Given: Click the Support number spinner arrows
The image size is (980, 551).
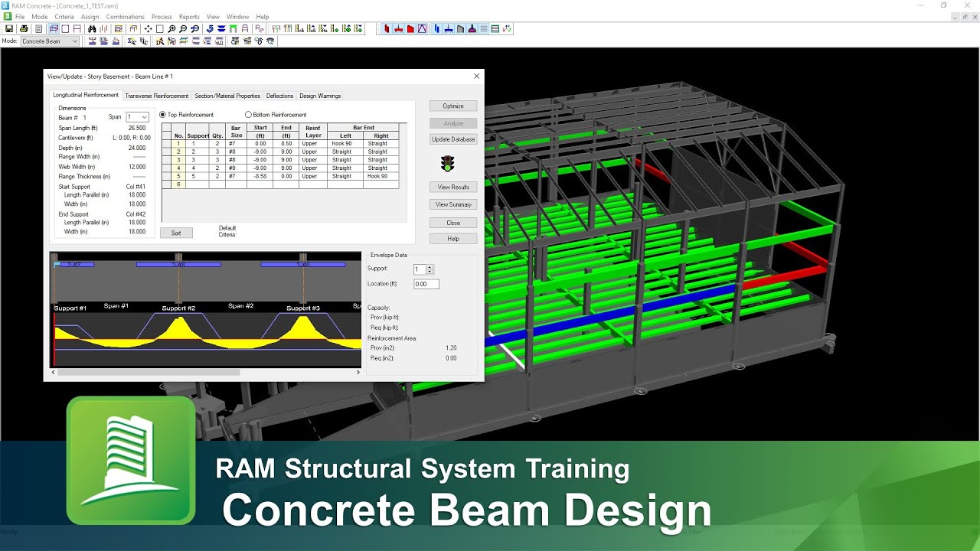Looking at the screenshot, I should pos(430,269).
